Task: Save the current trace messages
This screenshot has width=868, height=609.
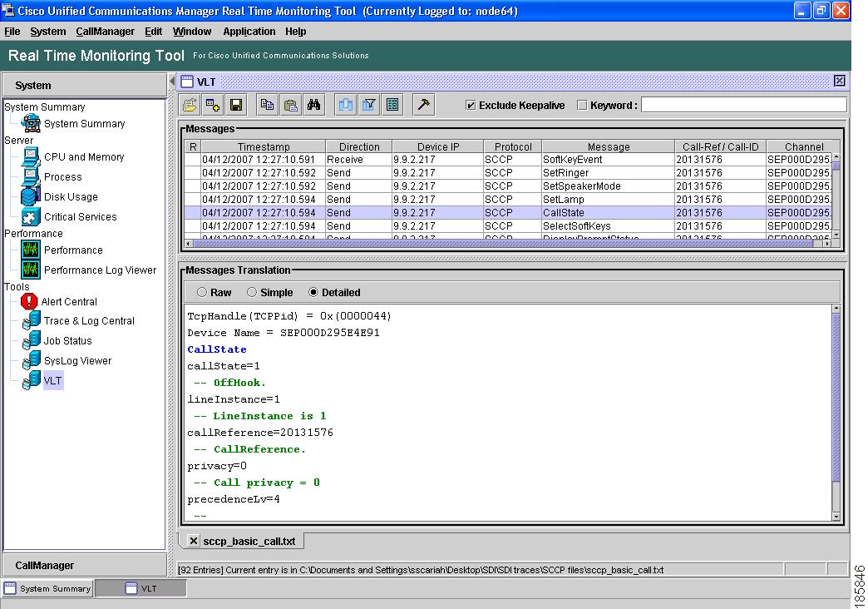Action: pos(234,104)
